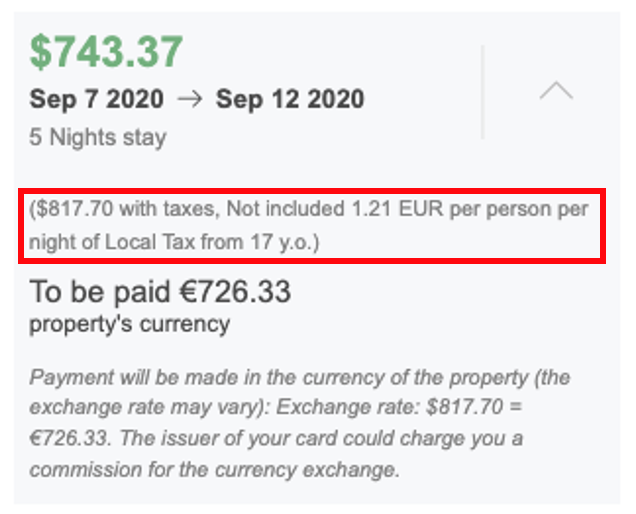Click the italic €726.33 in the disclaimer

click(x=70, y=438)
